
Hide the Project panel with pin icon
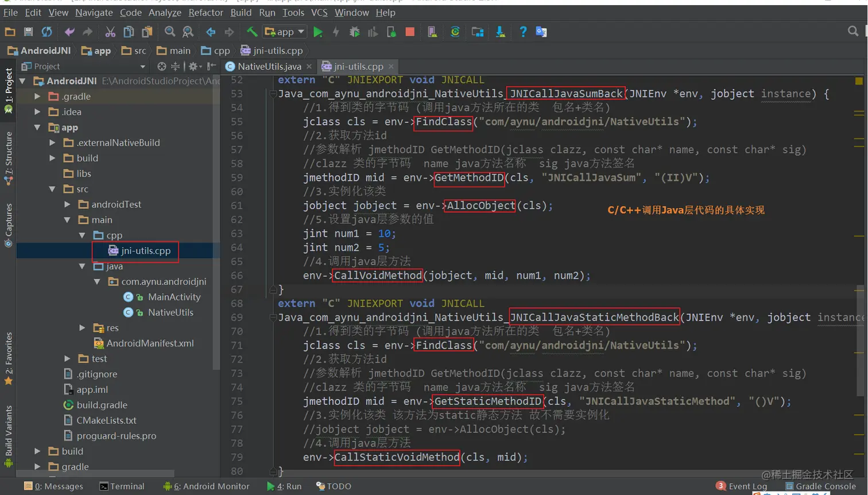click(x=211, y=67)
